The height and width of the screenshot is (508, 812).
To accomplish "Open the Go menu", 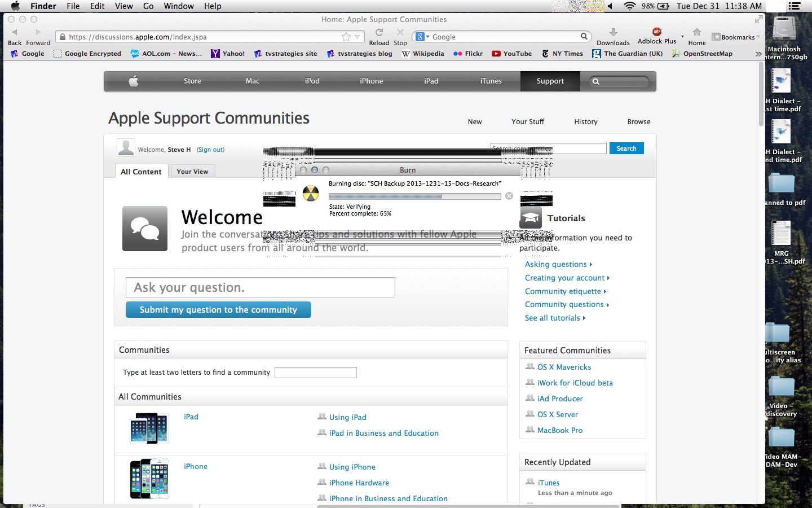I will 148,6.
